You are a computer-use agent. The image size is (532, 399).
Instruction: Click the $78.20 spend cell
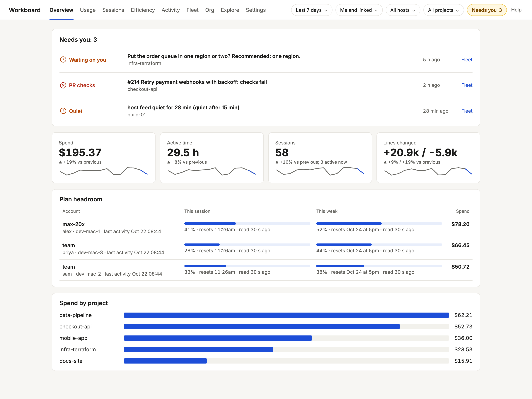click(460, 224)
